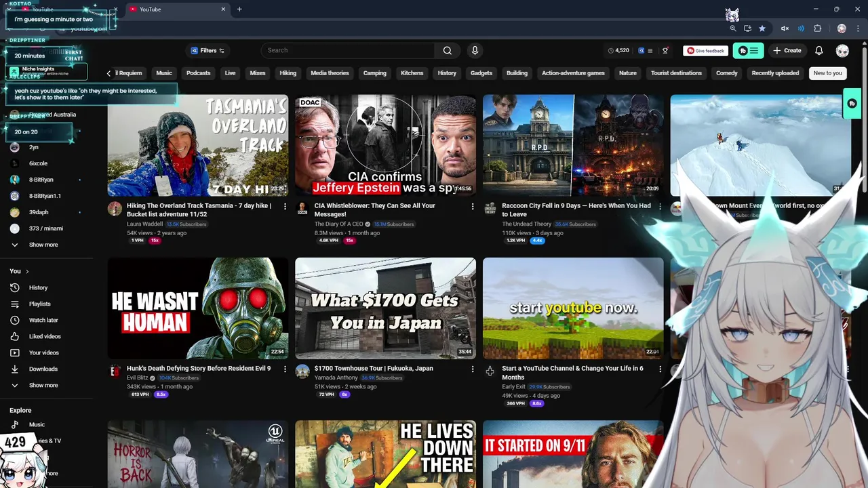Open the 39daph subscription
868x488 pixels.
(38, 212)
